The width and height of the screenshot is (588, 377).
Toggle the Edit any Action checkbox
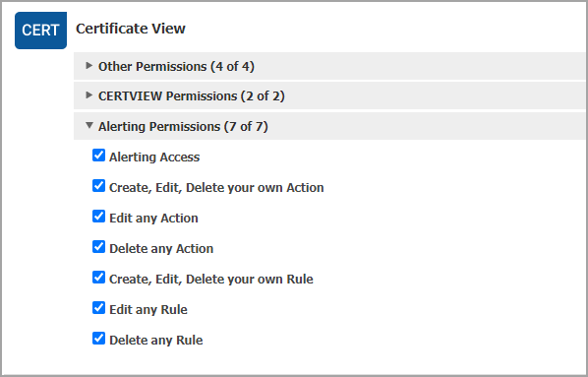click(x=98, y=217)
